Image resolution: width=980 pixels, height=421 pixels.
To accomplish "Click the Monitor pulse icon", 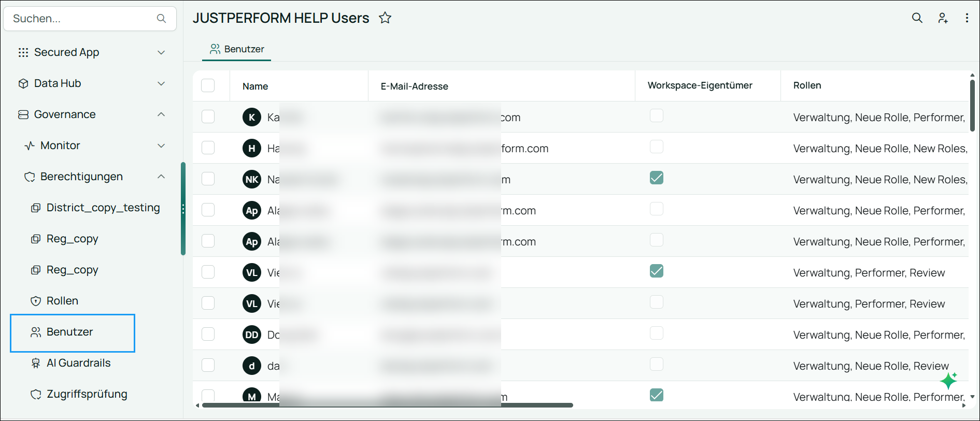I will tap(30, 146).
